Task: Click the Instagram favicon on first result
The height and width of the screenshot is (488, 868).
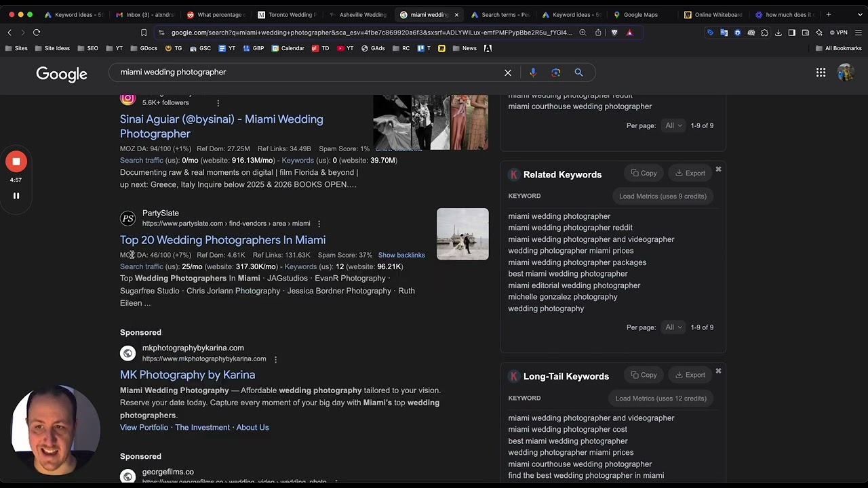Action: click(127, 99)
